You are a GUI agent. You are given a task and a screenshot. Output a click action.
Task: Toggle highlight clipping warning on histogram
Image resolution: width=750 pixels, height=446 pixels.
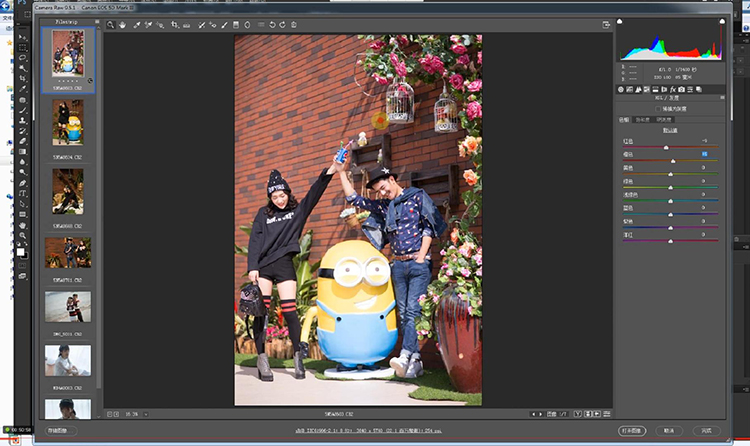722,21
